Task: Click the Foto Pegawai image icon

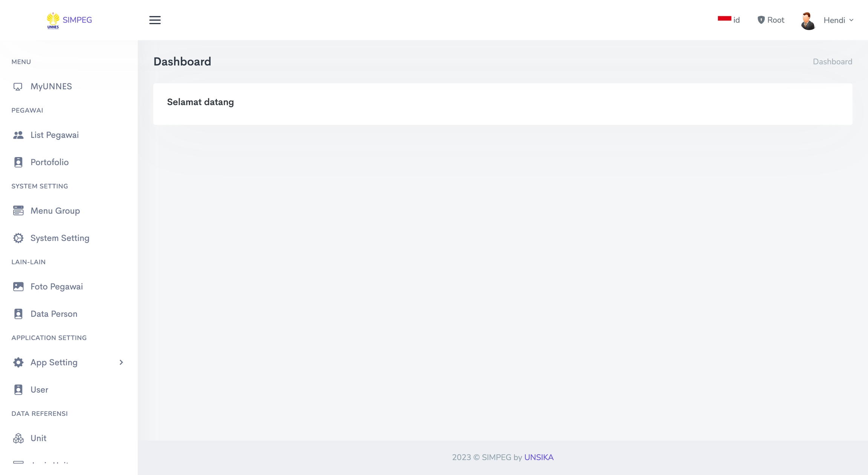Action: (x=18, y=287)
